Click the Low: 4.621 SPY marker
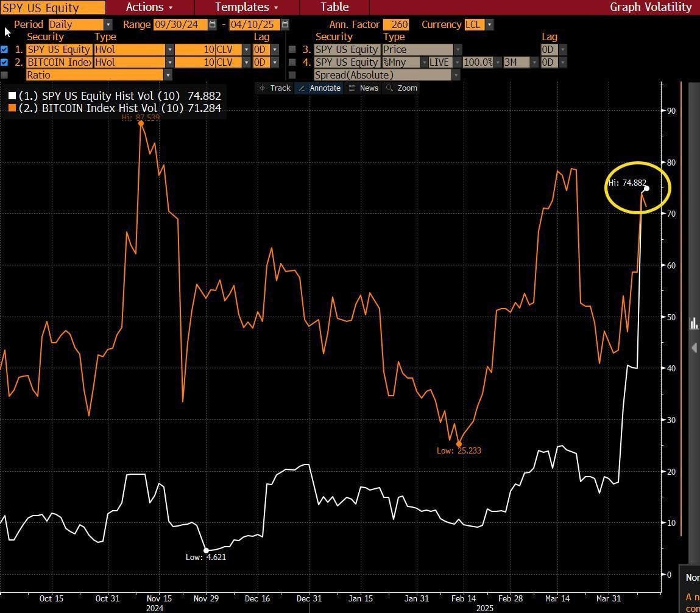This screenshot has width=700, height=613. coord(207,550)
